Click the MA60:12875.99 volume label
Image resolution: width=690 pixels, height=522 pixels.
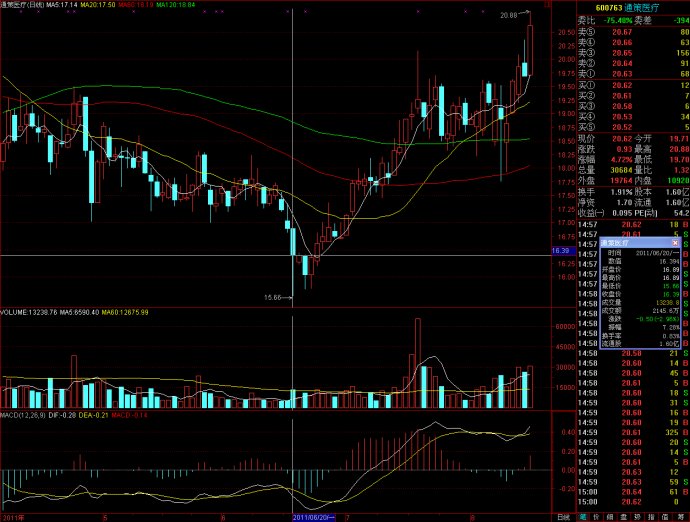125,312
